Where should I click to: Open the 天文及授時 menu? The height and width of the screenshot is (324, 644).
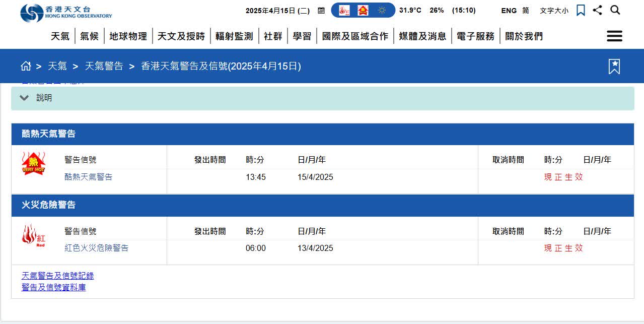click(181, 36)
